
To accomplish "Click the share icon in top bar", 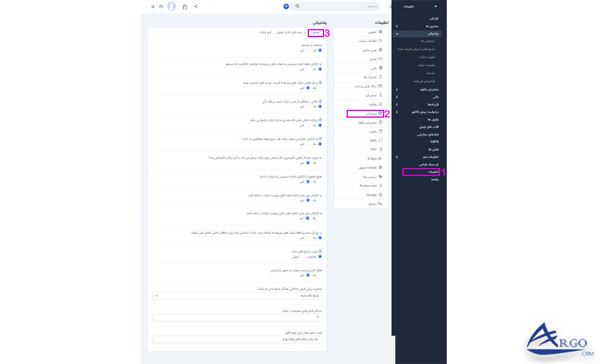I will (195, 7).
